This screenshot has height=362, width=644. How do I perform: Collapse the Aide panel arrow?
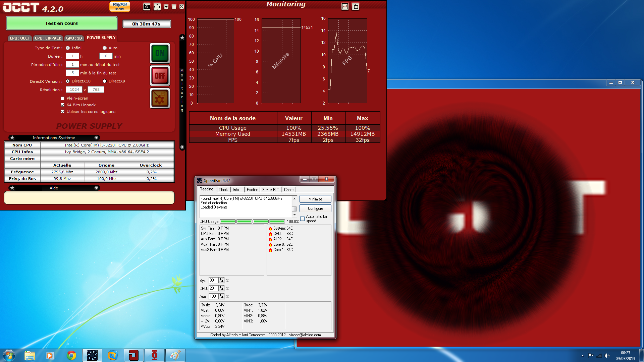pos(96,188)
